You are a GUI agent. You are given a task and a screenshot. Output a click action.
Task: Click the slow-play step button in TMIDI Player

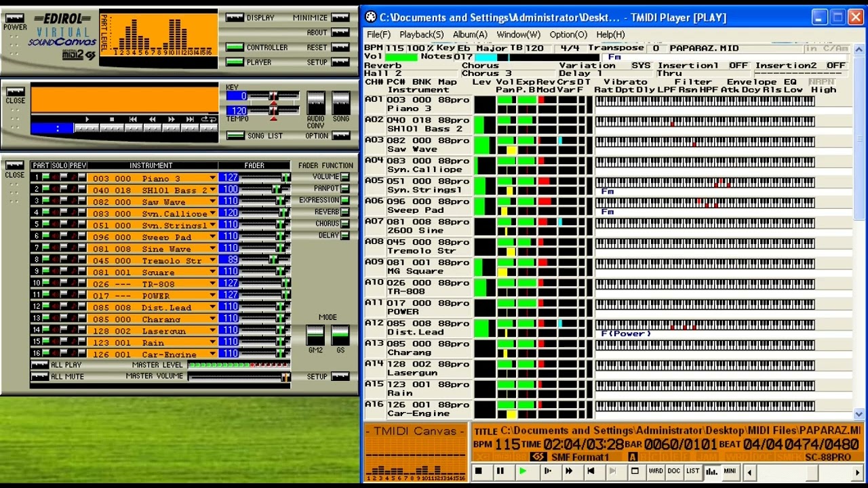pos(547,472)
